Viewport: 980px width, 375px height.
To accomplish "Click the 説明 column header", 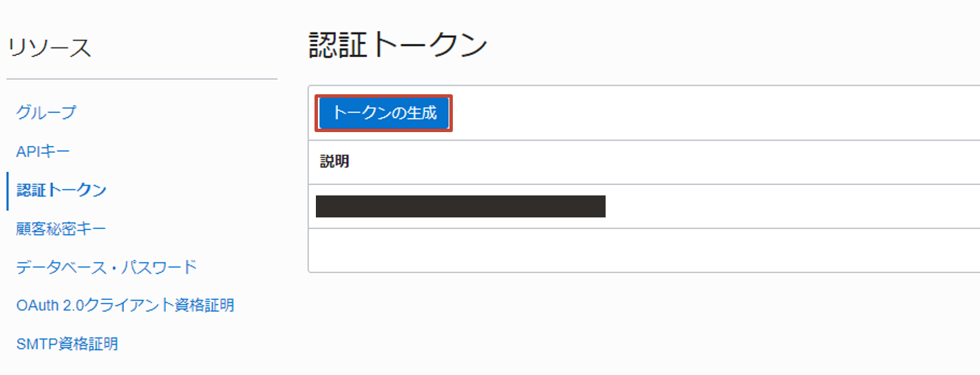I will (334, 162).
